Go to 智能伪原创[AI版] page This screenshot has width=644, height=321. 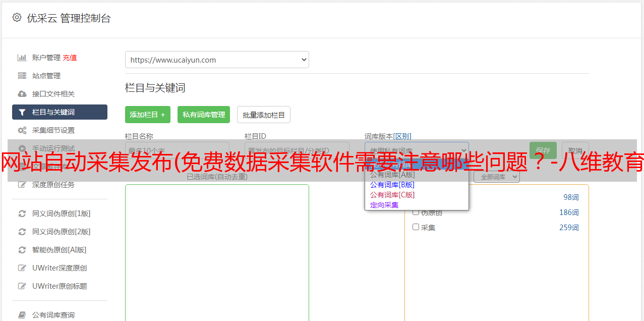[60, 250]
